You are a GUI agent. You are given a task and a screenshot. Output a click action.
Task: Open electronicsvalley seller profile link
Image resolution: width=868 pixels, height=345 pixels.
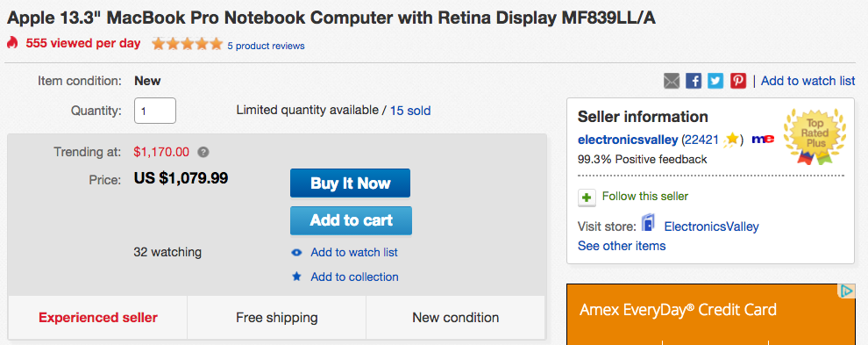628,140
